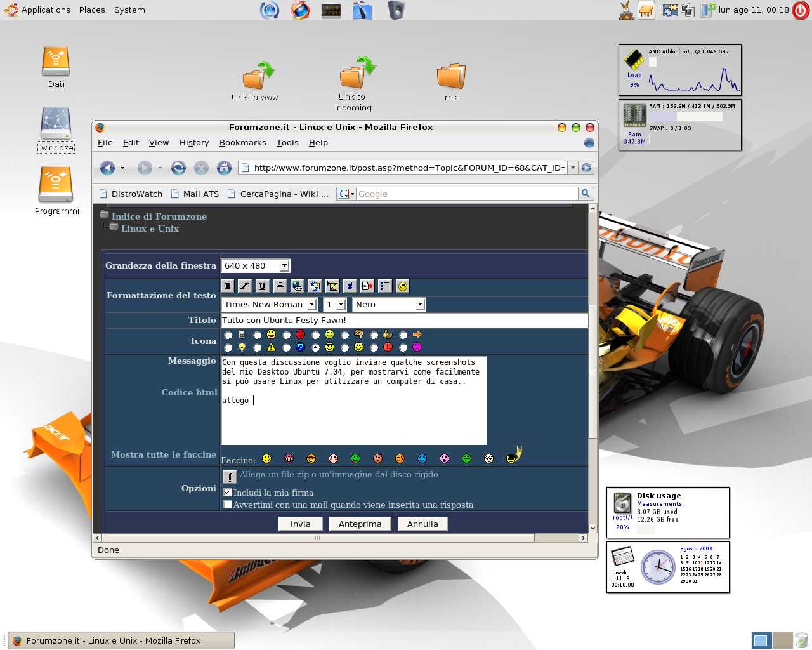Open the search engine chooser G dropdown

(x=346, y=194)
